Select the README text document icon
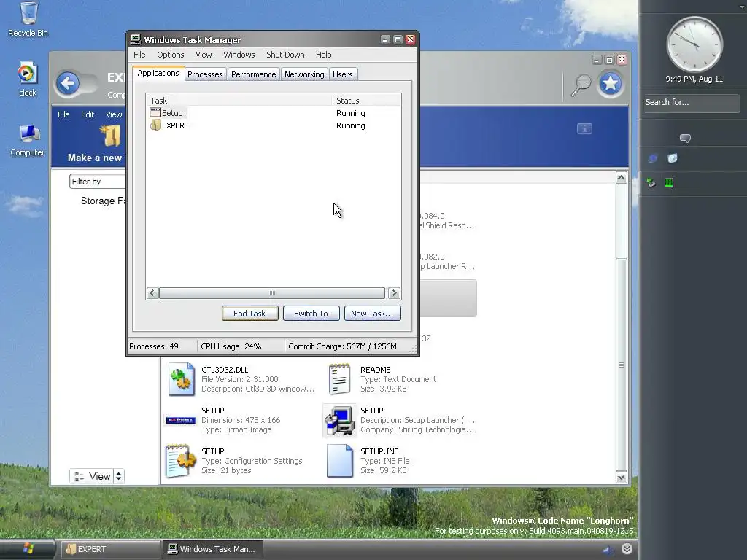This screenshot has height=560, width=747. click(340, 379)
